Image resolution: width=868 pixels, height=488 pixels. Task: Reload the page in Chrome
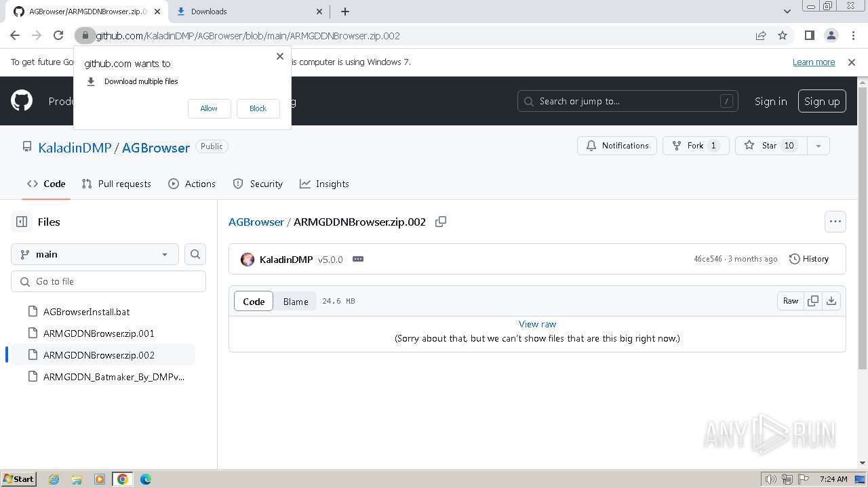point(58,35)
